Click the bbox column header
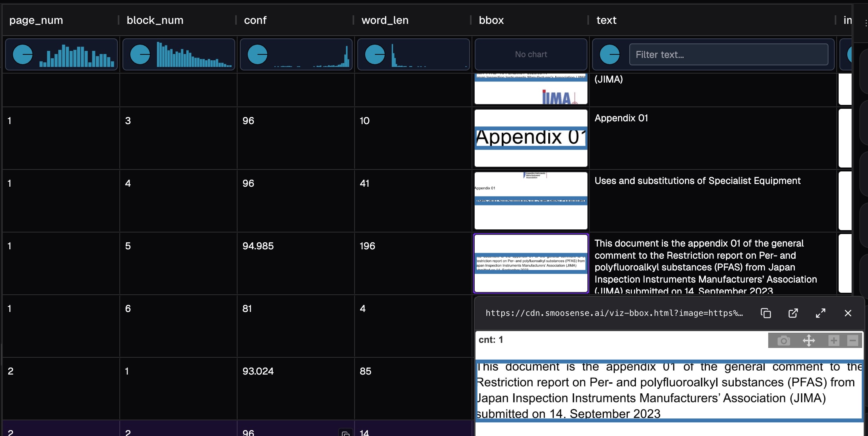Image resolution: width=868 pixels, height=436 pixels. pos(491,20)
